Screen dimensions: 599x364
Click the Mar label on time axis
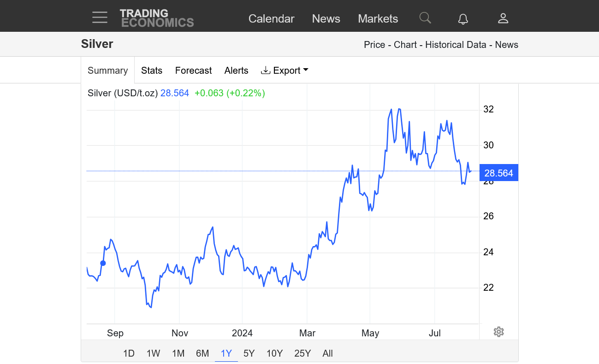[x=307, y=333]
